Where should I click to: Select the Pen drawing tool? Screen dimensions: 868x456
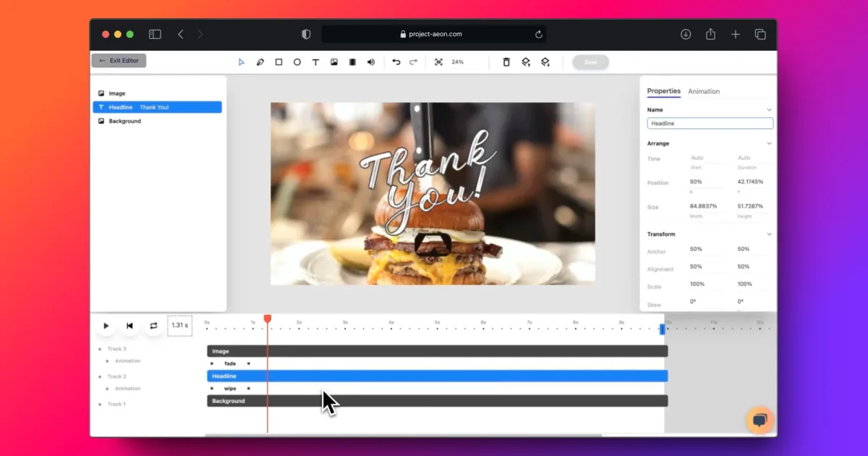[x=260, y=62]
